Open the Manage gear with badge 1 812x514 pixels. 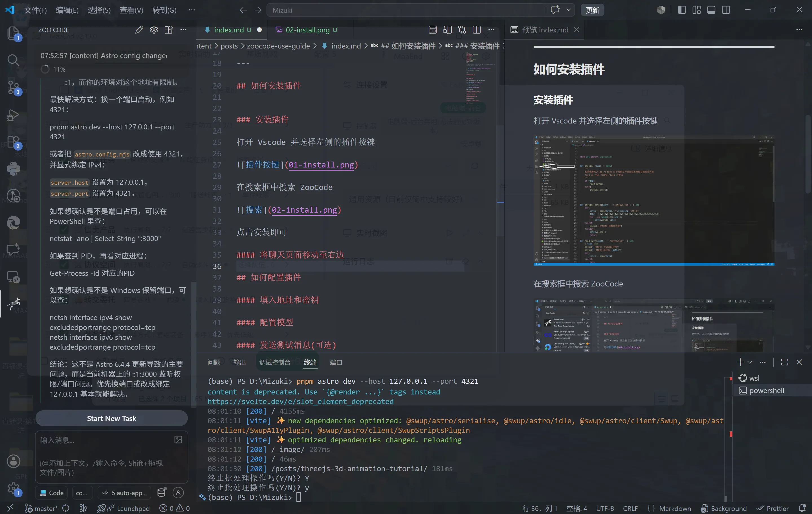(x=13, y=488)
